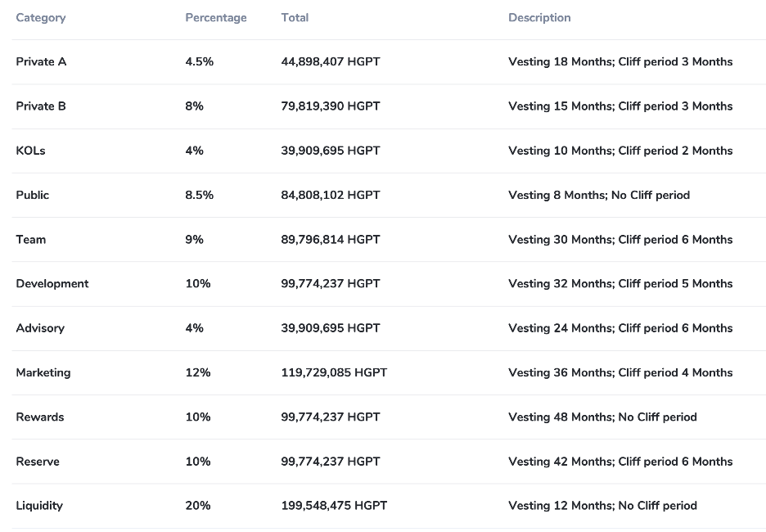Image resolution: width=766 pixels, height=532 pixels.
Task: Select the Rewards row label
Action: point(40,417)
